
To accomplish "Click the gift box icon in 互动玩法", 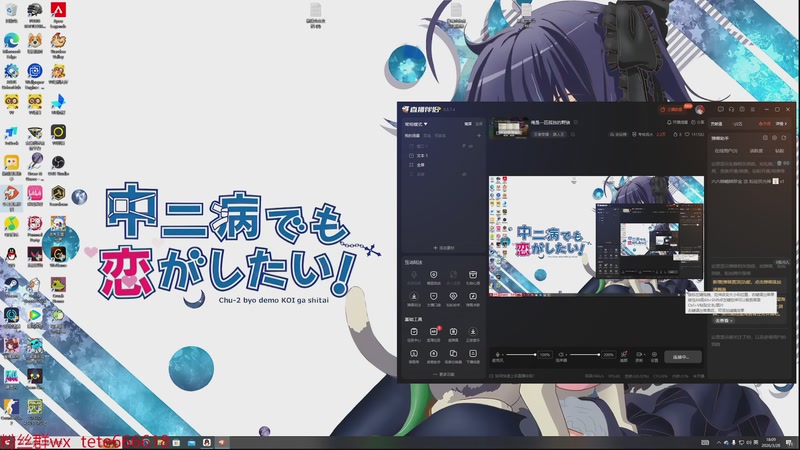I will [473, 275].
